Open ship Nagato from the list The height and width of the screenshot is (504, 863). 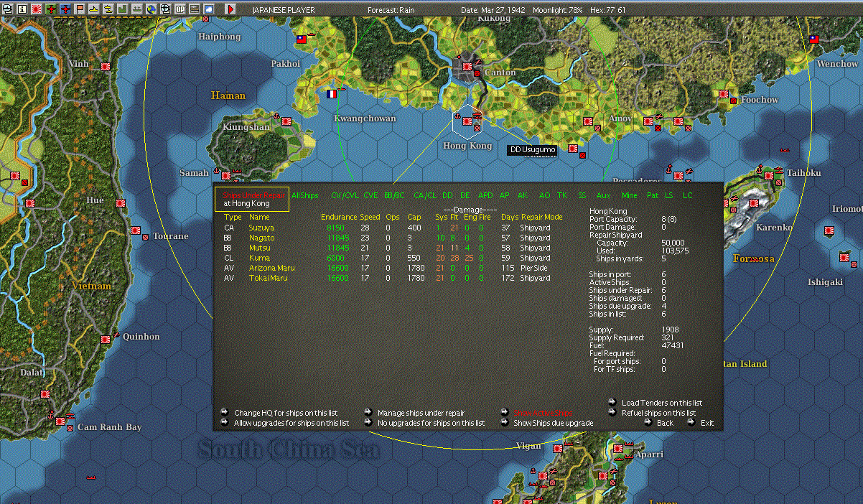pos(262,238)
